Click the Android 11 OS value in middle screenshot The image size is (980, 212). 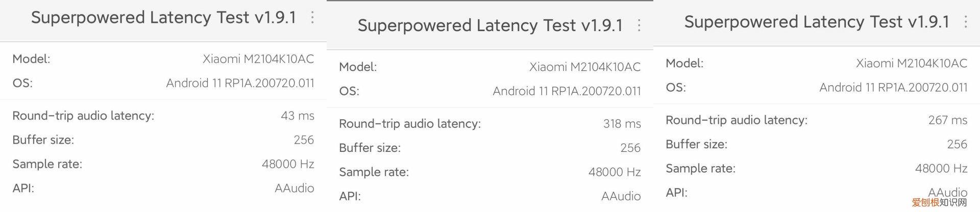[x=567, y=91]
